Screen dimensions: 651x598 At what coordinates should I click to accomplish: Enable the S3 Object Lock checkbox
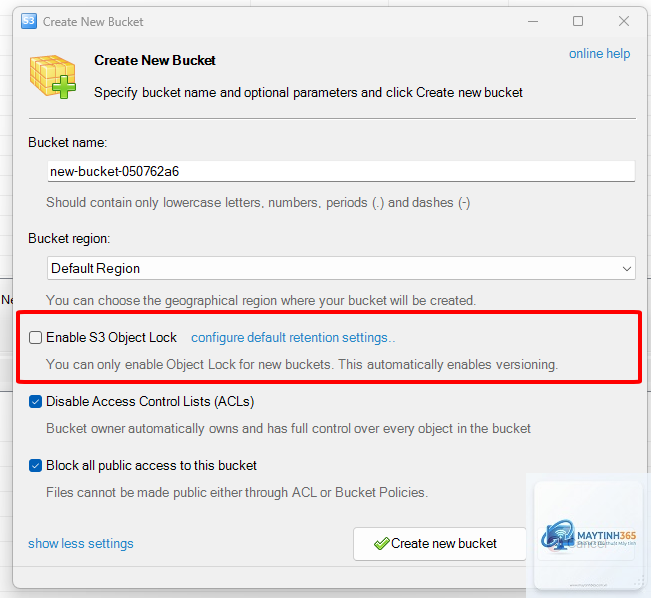35,338
